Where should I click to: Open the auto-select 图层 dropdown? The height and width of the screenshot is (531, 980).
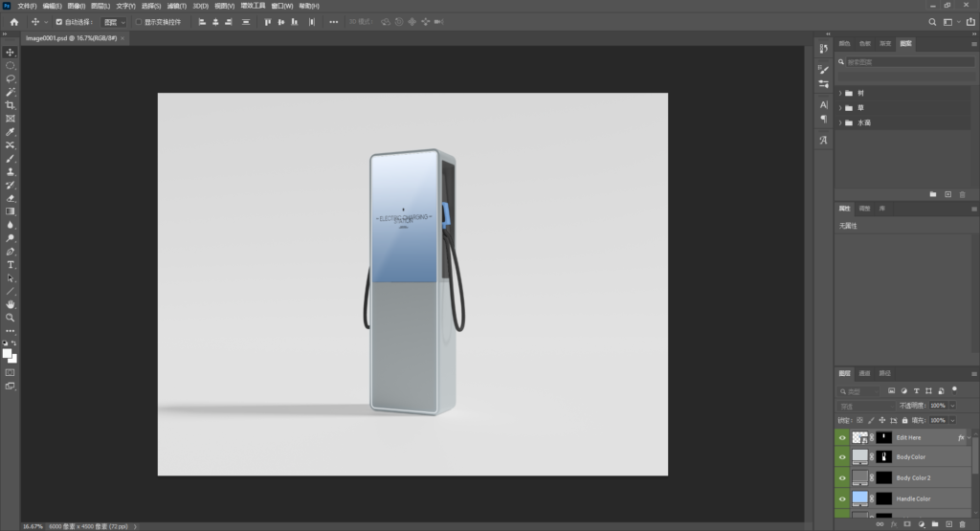(x=114, y=22)
